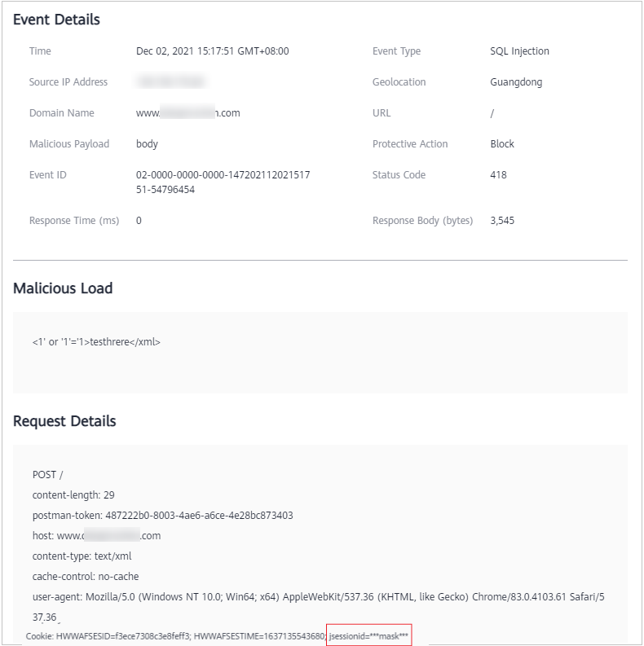
Task: Click the Event Type label
Action: pyautogui.click(x=396, y=51)
